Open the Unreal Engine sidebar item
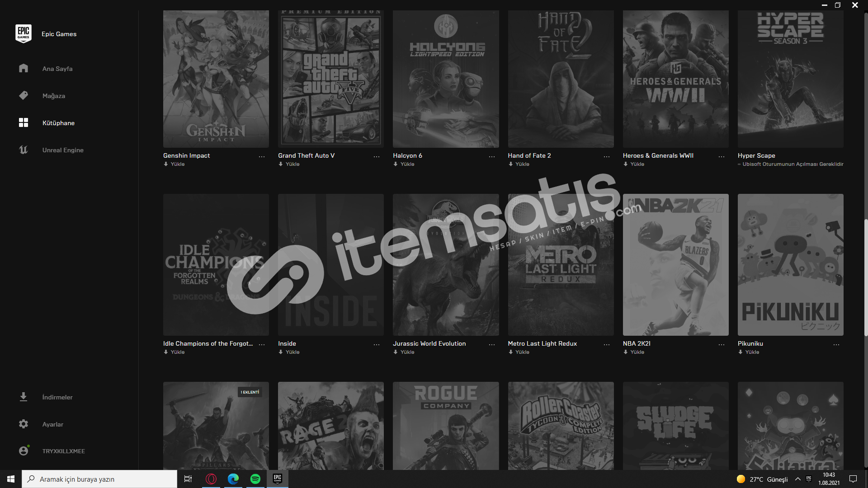868x488 pixels. pos(63,150)
